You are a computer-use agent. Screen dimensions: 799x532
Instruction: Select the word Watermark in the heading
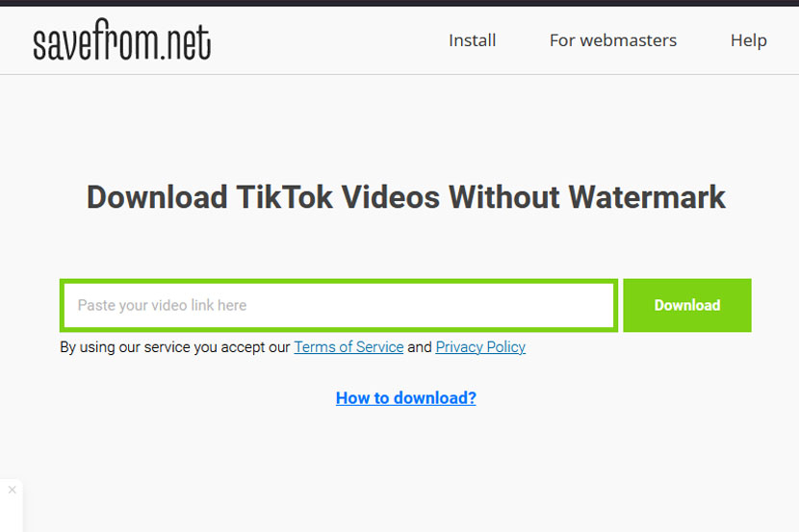[647, 197]
